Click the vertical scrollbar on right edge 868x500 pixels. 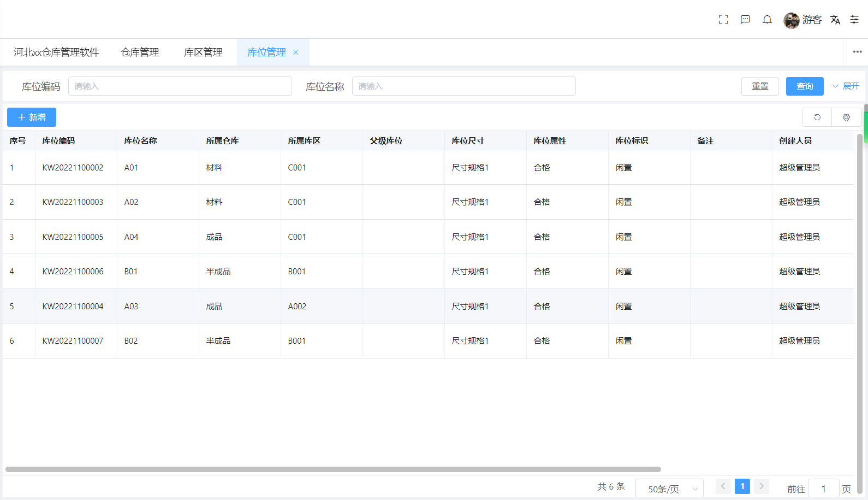tap(860, 313)
